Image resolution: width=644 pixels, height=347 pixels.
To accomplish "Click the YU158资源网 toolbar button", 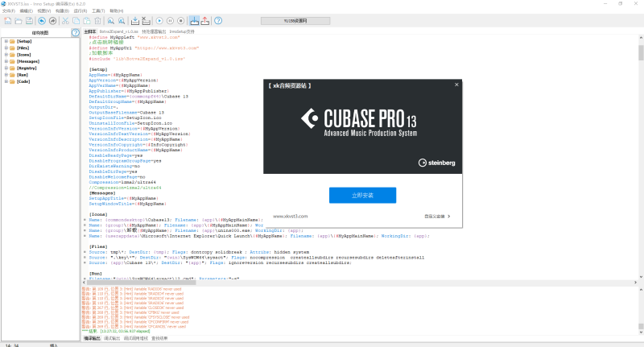I will [295, 21].
